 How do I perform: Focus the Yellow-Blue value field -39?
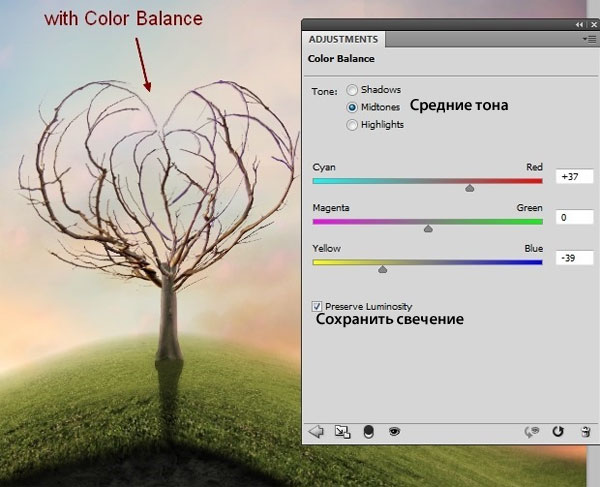(x=574, y=258)
